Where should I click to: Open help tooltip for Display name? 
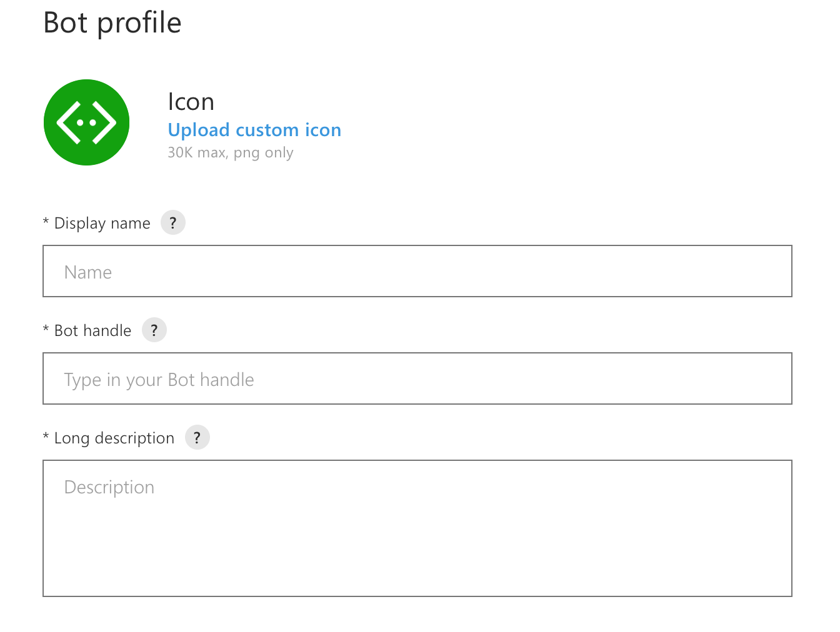(x=173, y=223)
